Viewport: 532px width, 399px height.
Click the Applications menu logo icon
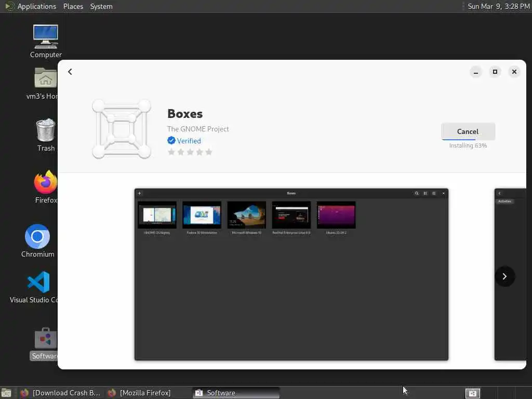9,6
